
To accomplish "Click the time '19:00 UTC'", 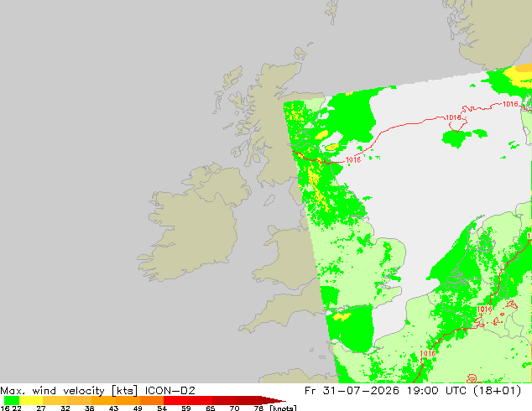I will point(437,391).
